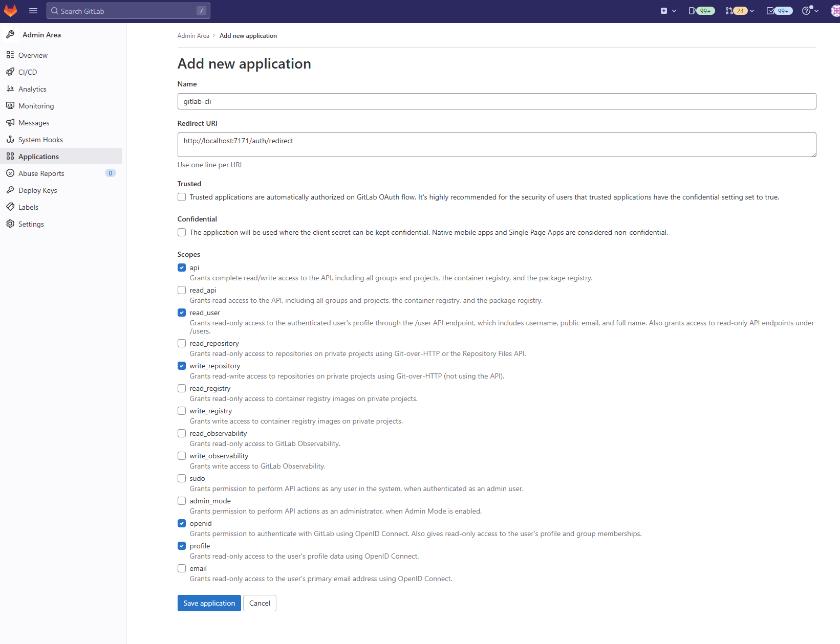Screen dimensions: 840x644
Task: Uncheck the api scope
Action: [x=181, y=267]
